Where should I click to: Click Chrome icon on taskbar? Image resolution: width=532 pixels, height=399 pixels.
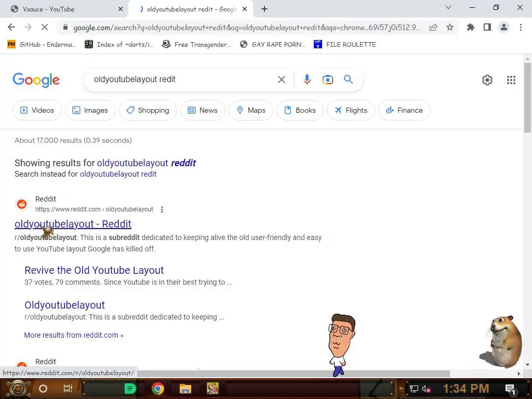(158, 389)
